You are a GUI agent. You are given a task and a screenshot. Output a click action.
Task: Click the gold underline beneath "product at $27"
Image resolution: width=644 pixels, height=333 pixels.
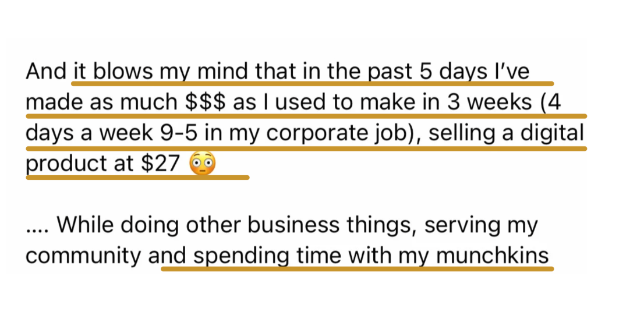[137, 178]
